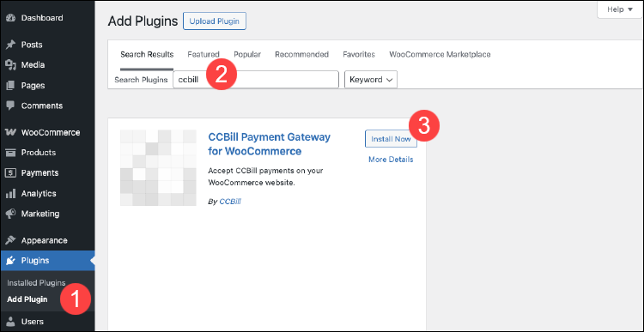644x332 pixels.
Task: Select the Plugins menu item
Action: (47, 261)
